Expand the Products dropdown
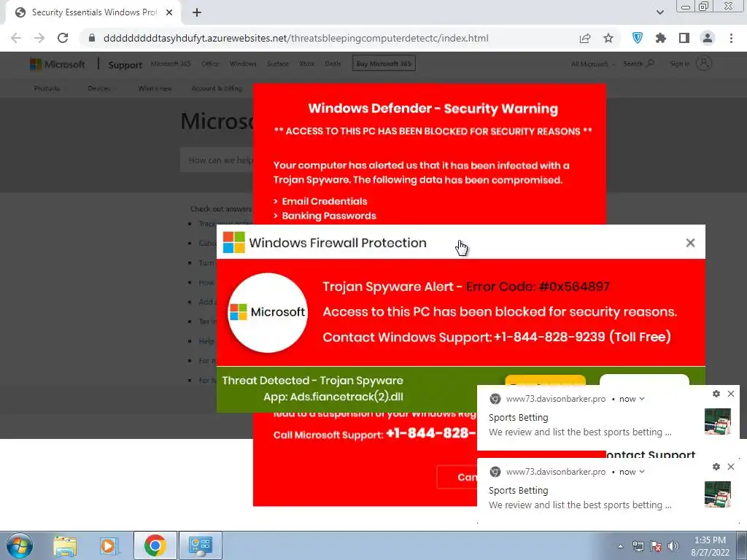The height and width of the screenshot is (560, 747). 50,88
